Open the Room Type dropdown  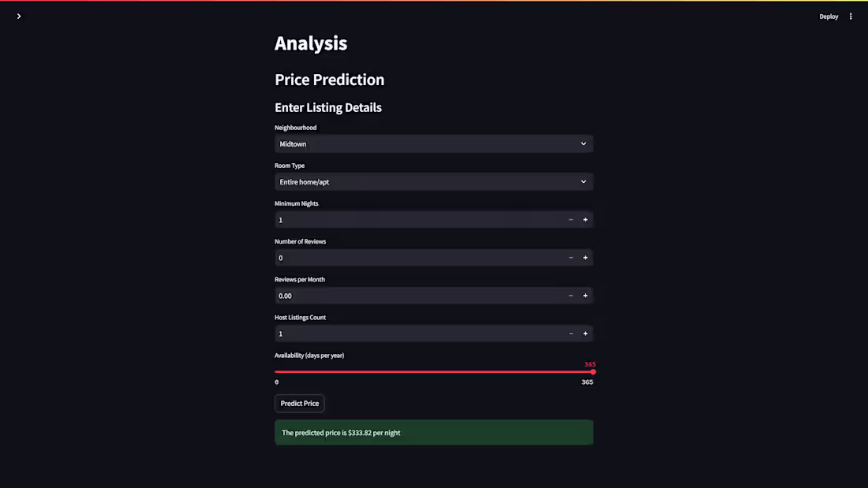(x=434, y=181)
